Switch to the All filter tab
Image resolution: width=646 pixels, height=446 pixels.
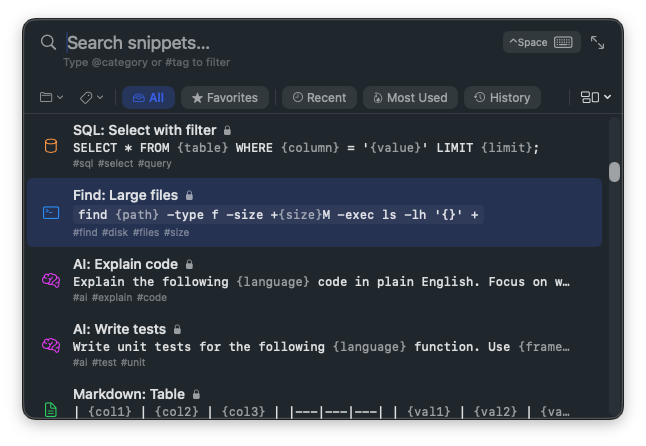pyautogui.click(x=148, y=97)
